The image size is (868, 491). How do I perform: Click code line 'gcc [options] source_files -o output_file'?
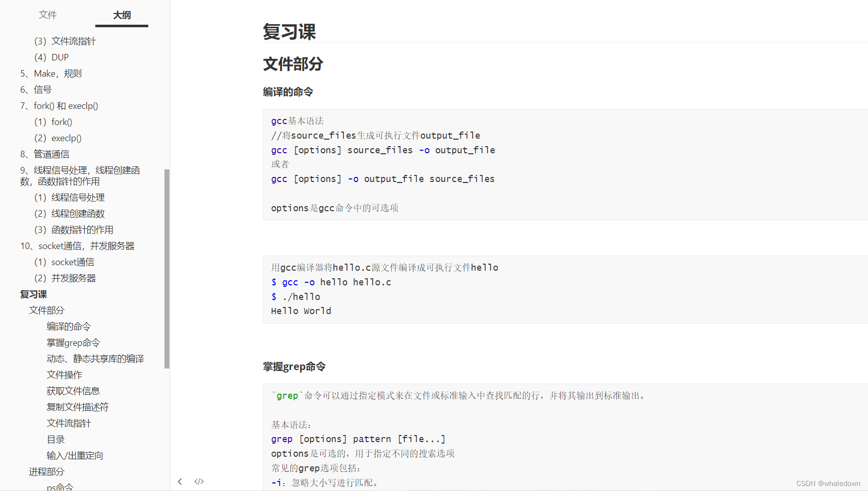point(383,150)
